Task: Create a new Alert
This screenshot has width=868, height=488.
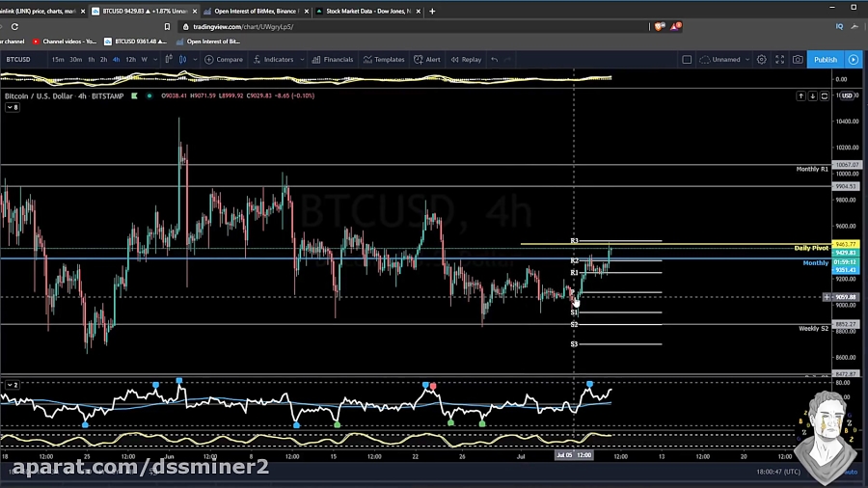Action: [427, 60]
